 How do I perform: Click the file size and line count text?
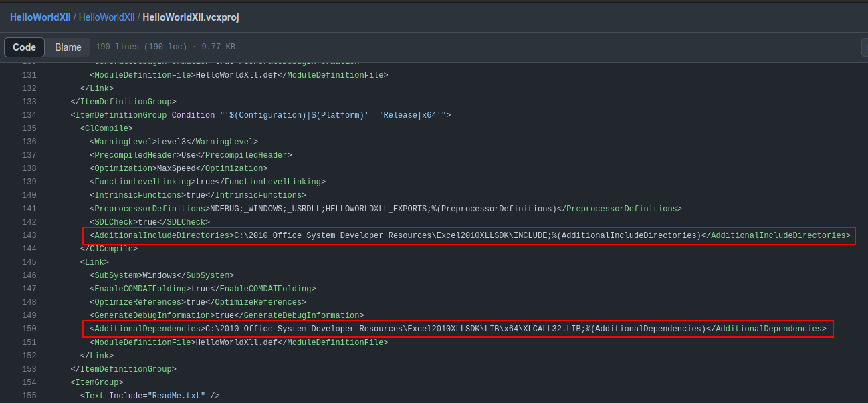coord(165,47)
